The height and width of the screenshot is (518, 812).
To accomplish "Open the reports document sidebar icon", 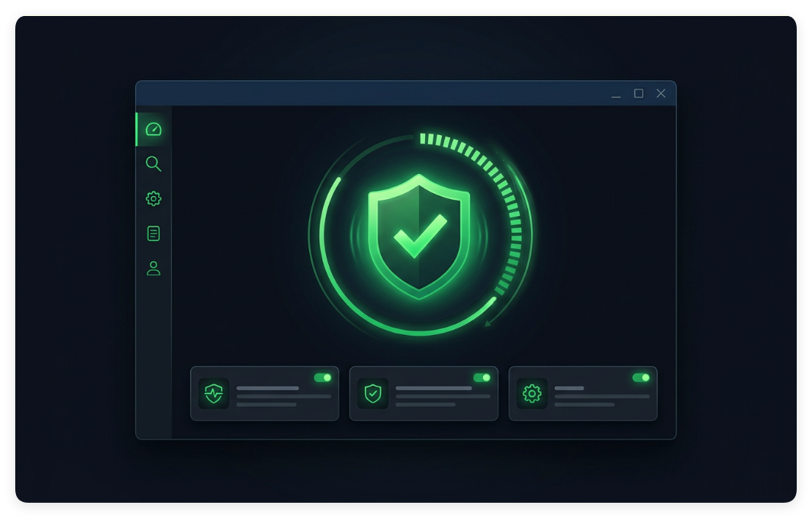I will [x=153, y=233].
